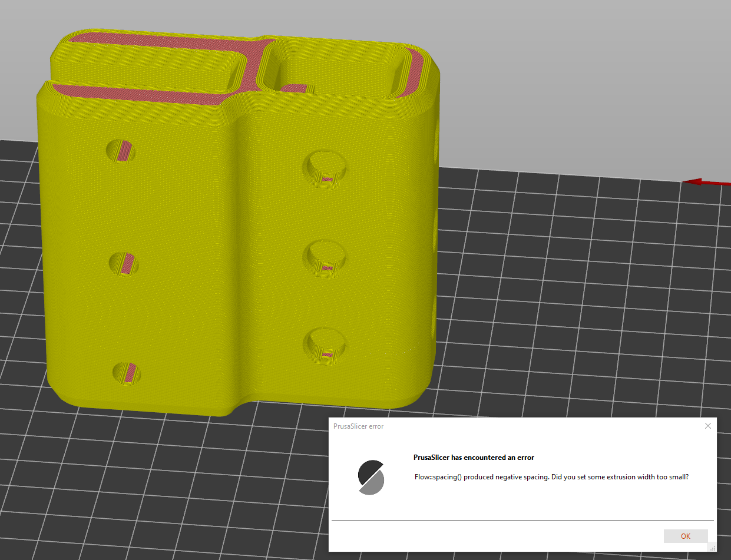Click the upper circular hole on the model's left face
This screenshot has width=731, height=560.
click(x=120, y=150)
